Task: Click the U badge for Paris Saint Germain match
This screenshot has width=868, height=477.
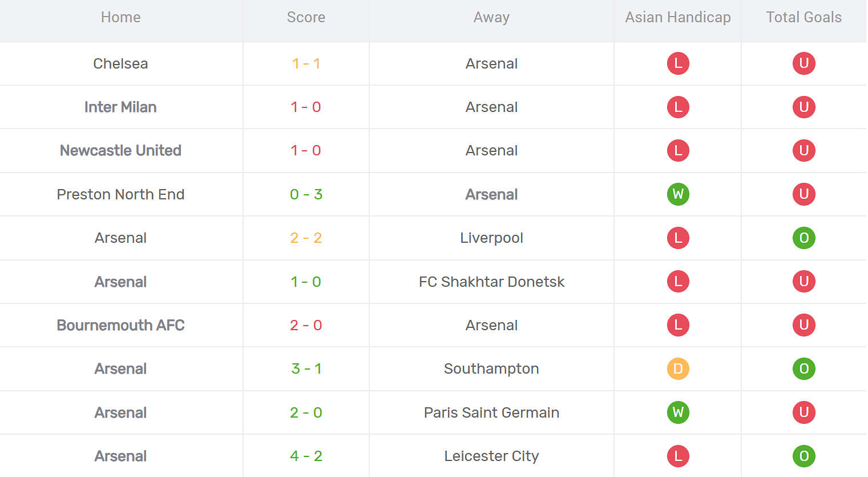Action: (x=804, y=412)
